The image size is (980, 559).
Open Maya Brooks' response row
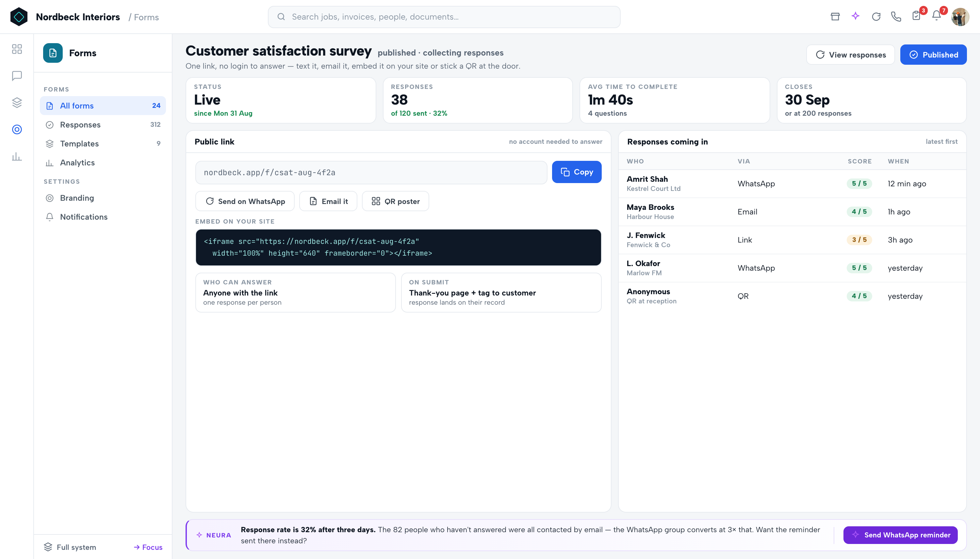[x=792, y=212]
